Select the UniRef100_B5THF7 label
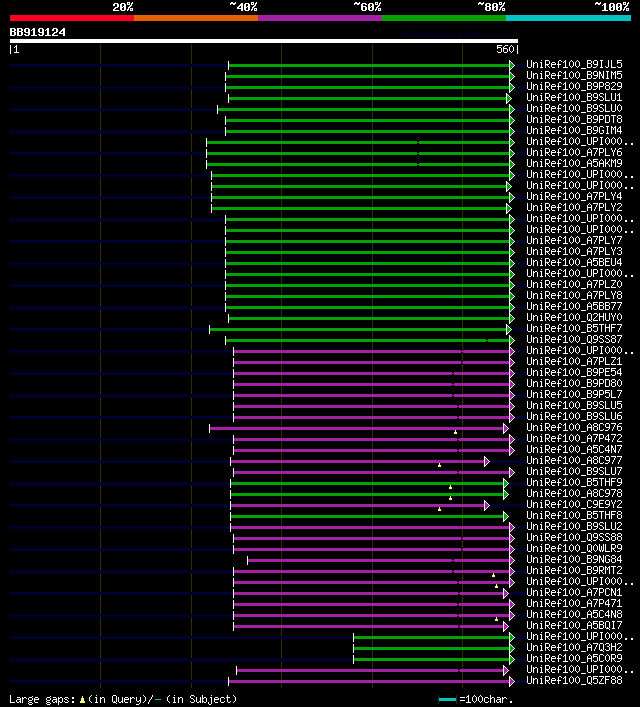Image resolution: width=640 pixels, height=707 pixels. click(x=574, y=328)
